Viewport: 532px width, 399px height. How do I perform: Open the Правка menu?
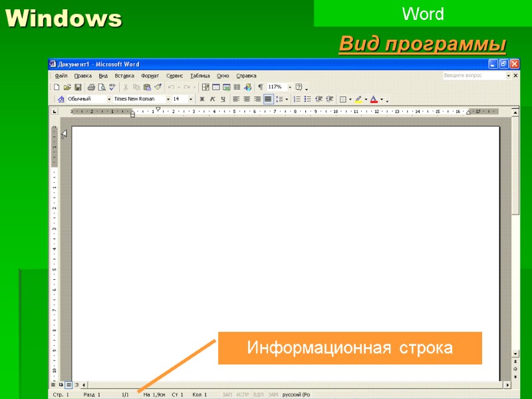click(83, 76)
